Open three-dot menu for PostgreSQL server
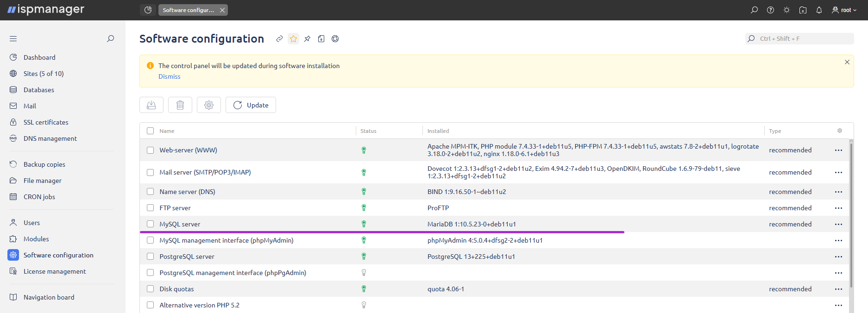868x313 pixels. [838, 257]
